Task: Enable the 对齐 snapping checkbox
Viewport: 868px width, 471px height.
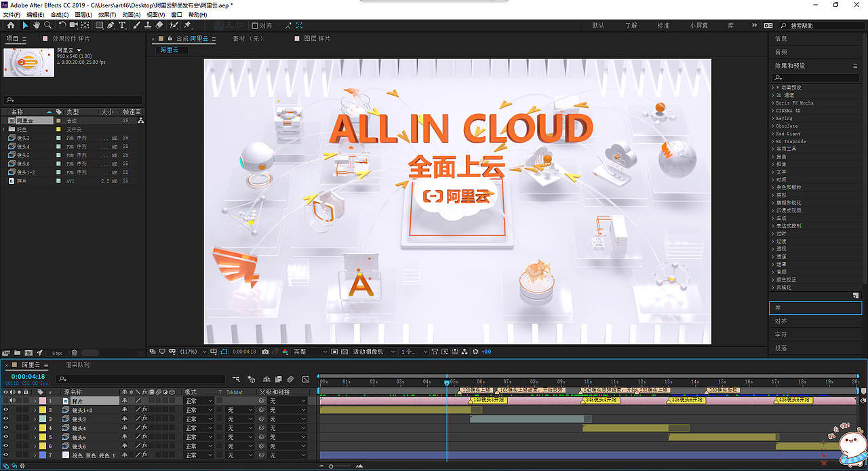Action: coord(255,26)
